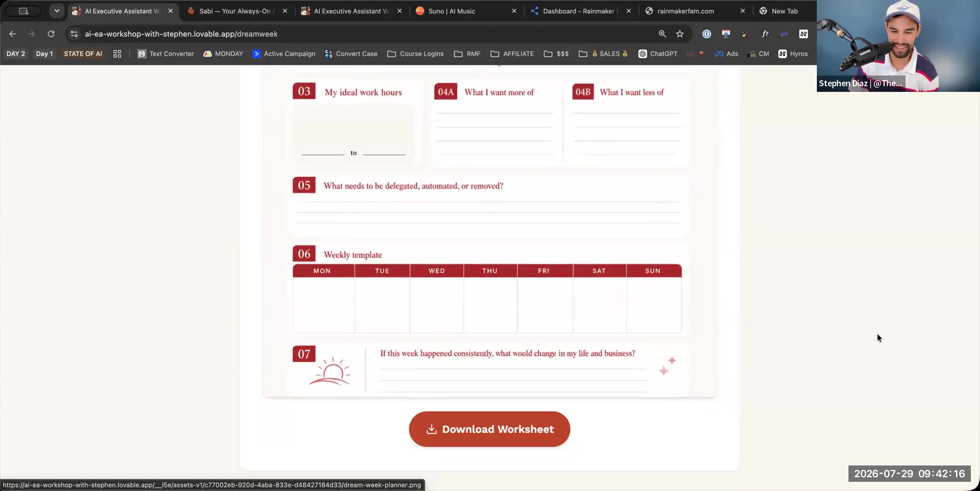
Task: Close the Sabi tab
Action: pyautogui.click(x=285, y=11)
